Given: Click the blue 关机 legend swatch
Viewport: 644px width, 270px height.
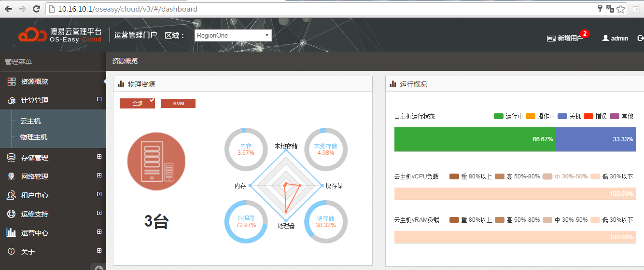Looking at the screenshot, I should coord(562,116).
